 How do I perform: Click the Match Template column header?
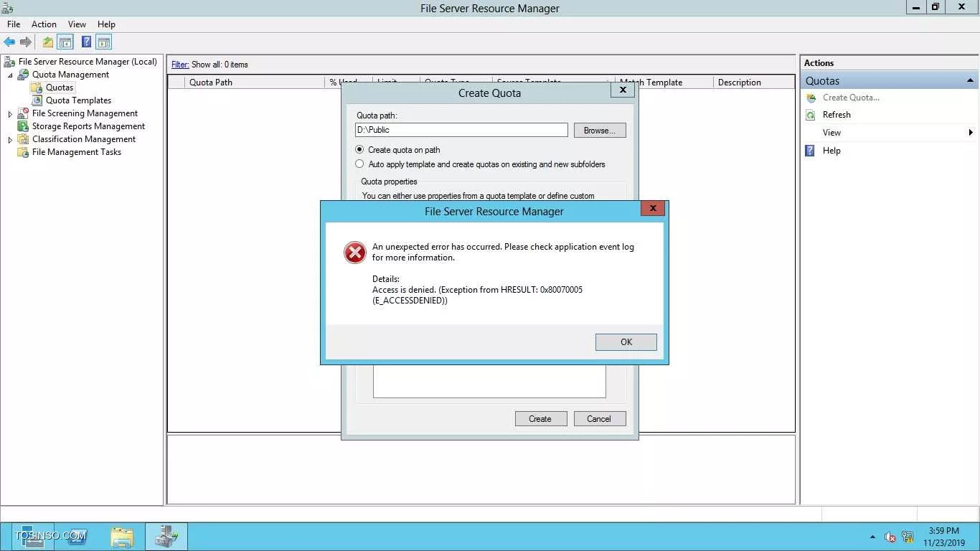point(664,83)
